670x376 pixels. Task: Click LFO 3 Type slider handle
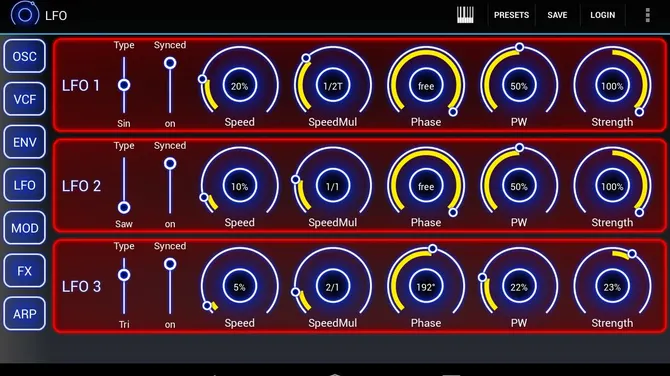click(124, 275)
